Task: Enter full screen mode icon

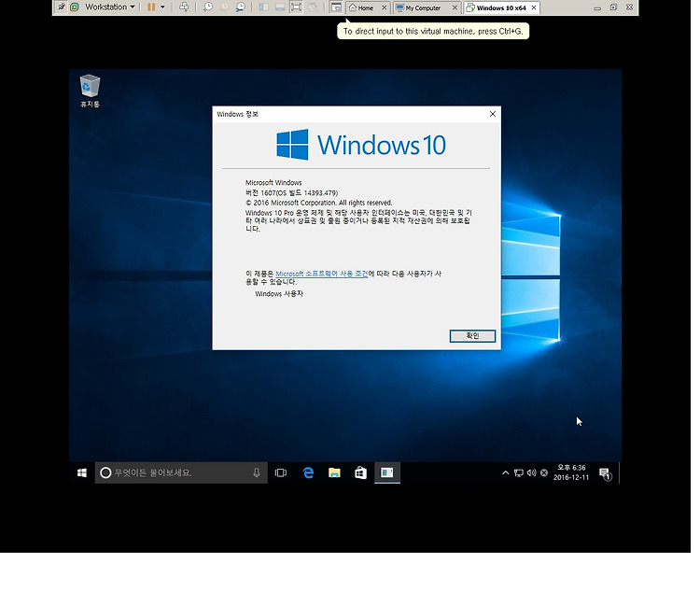Action: [x=296, y=7]
